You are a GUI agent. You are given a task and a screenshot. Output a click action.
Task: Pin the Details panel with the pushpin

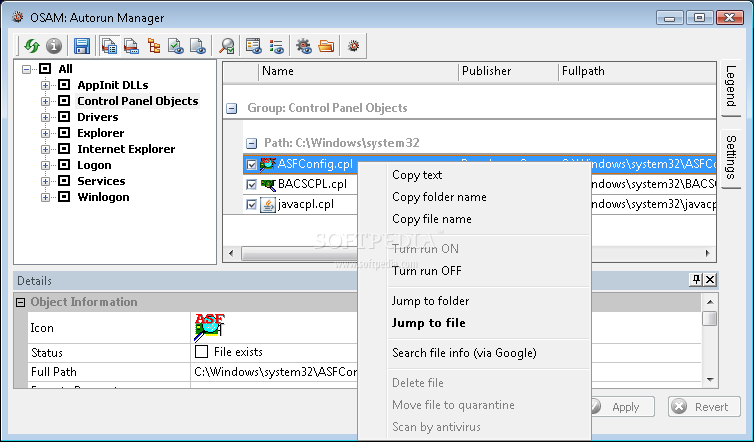(696, 280)
